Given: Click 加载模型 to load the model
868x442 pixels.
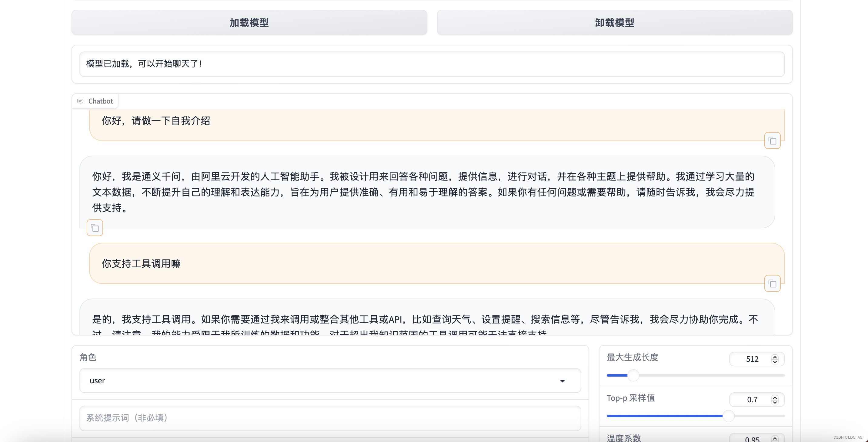Looking at the screenshot, I should point(249,23).
